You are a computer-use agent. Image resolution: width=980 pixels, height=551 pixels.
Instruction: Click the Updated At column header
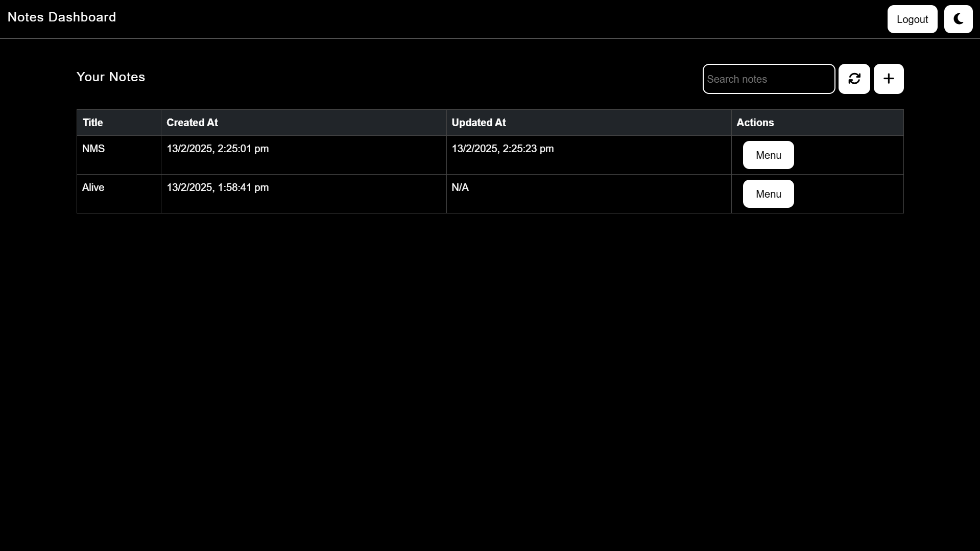click(479, 123)
